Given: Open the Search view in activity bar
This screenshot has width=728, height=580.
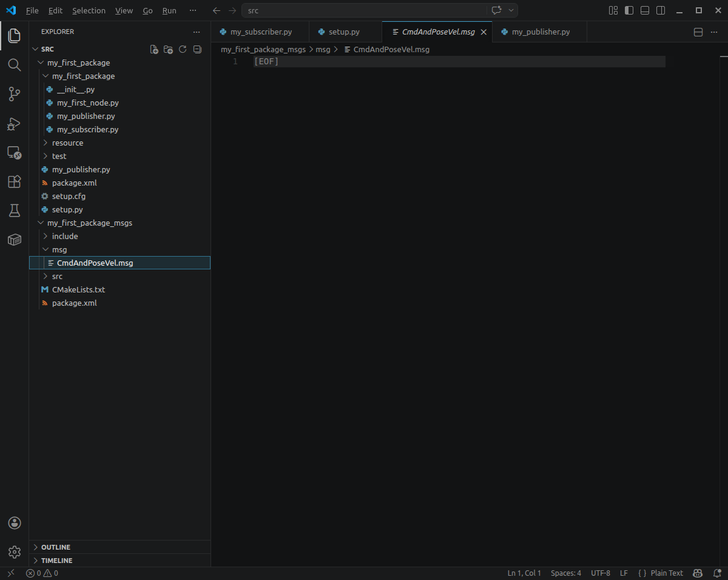Looking at the screenshot, I should coord(14,65).
